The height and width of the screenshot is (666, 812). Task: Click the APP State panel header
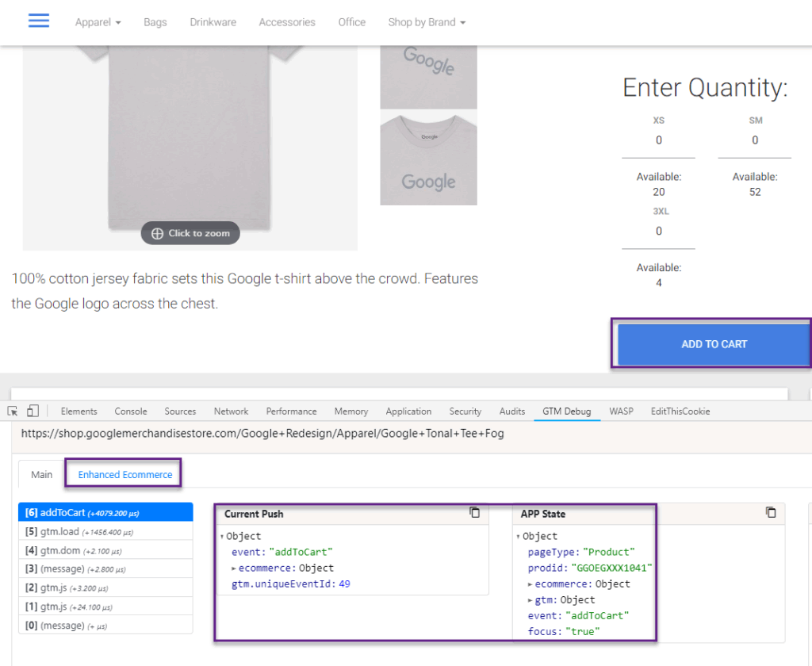[649, 514]
